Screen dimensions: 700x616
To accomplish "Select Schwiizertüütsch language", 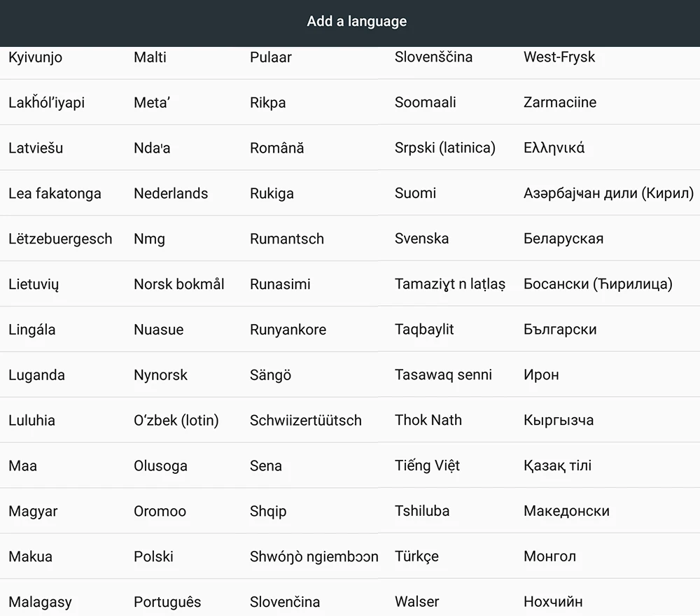I will (x=306, y=420).
